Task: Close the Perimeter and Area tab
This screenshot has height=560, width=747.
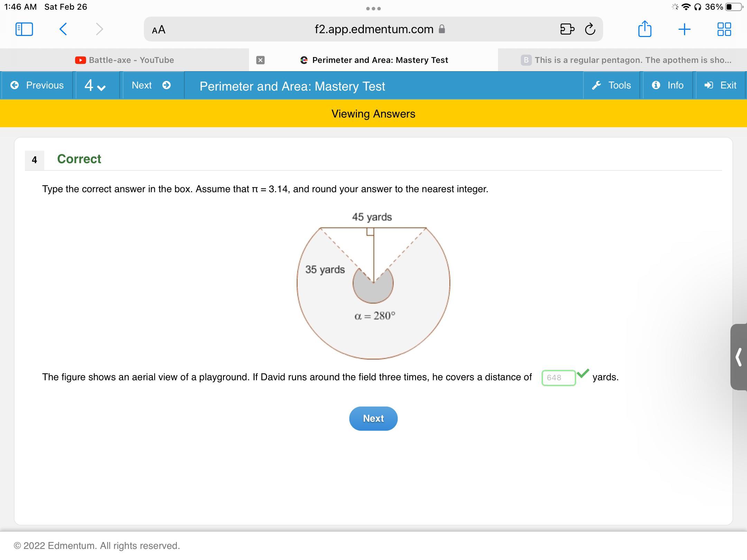Action: click(x=260, y=60)
